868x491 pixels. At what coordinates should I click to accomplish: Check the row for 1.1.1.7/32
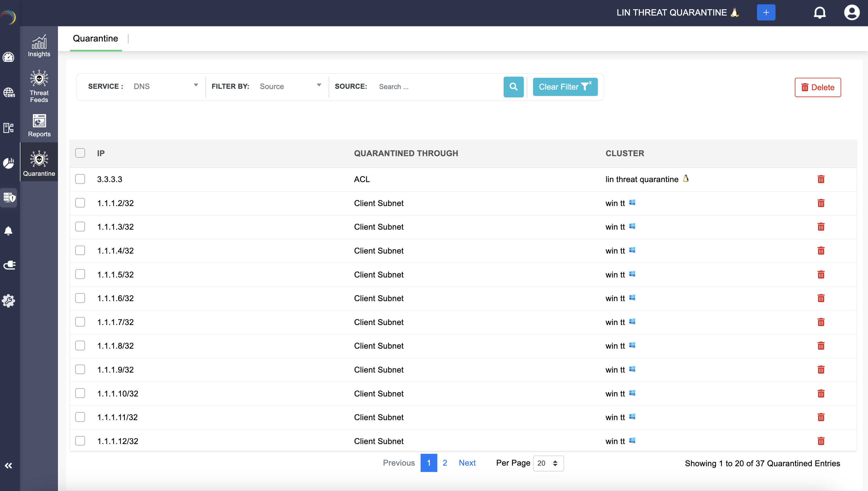pos(80,322)
